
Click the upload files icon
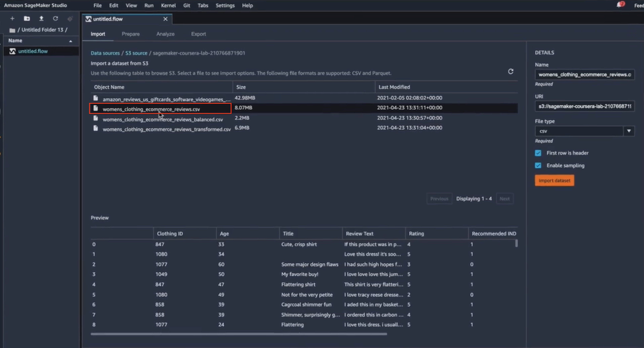41,18
